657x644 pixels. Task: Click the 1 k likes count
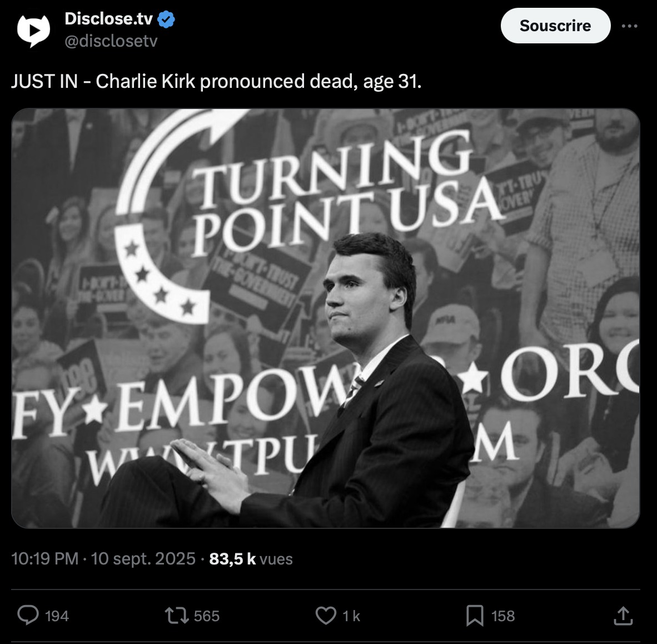pyautogui.click(x=351, y=616)
